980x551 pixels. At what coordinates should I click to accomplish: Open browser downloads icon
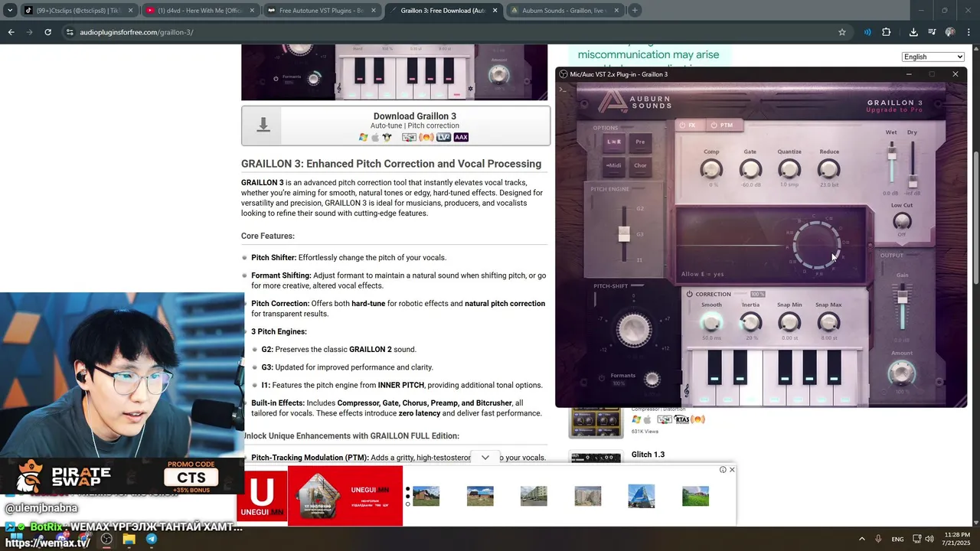click(x=913, y=32)
